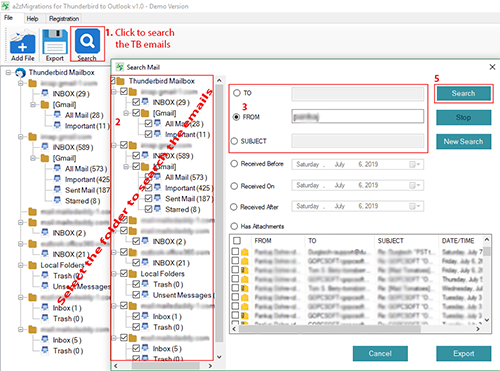The image size is (500, 371).
Task: Click the mail icon beside Starred (8) in the main tree
Action: click(57, 200)
